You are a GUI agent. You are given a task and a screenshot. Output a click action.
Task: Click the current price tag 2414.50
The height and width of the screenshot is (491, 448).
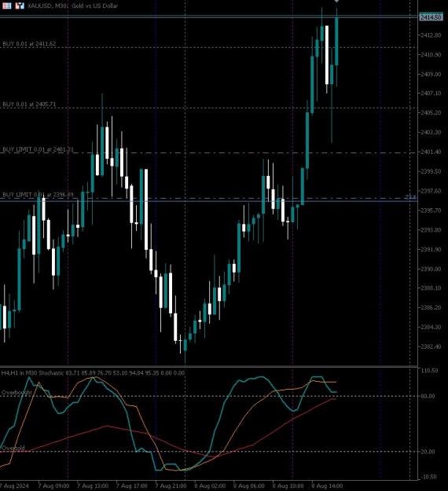point(431,17)
